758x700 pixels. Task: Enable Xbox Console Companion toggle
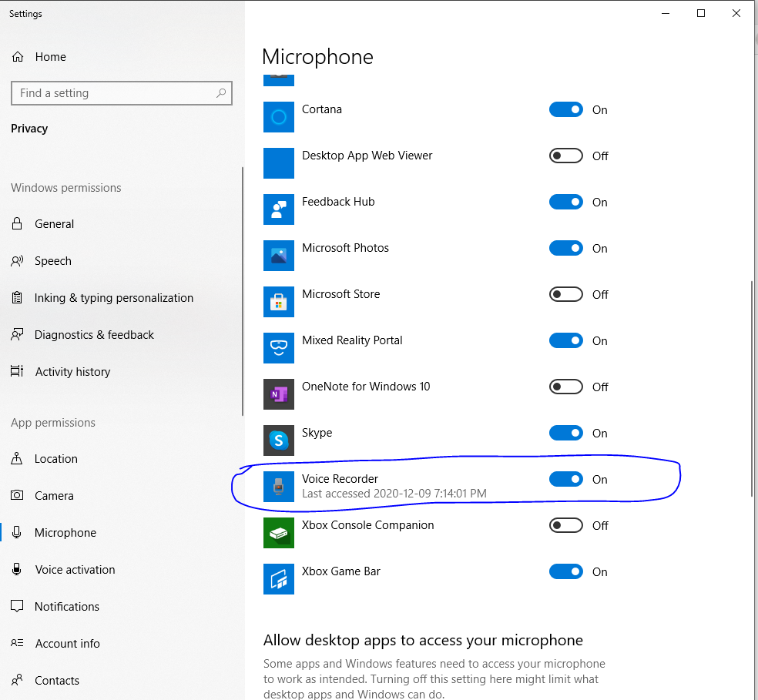[x=566, y=525]
